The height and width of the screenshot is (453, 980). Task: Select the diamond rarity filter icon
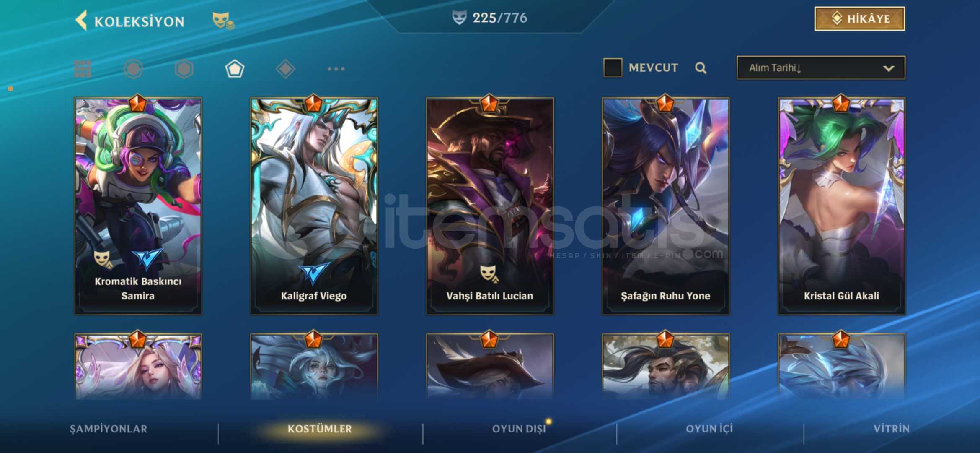[x=285, y=69]
